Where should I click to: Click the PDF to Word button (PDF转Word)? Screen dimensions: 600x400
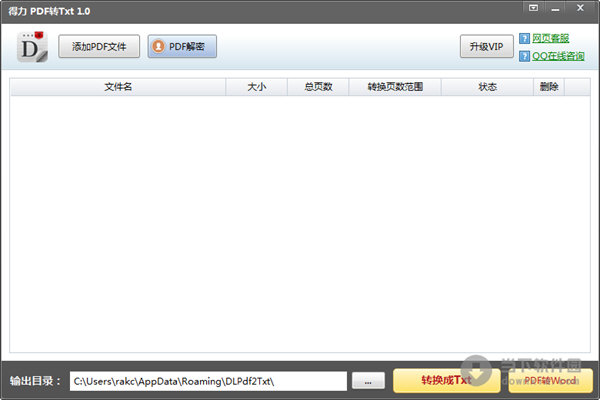(x=550, y=380)
